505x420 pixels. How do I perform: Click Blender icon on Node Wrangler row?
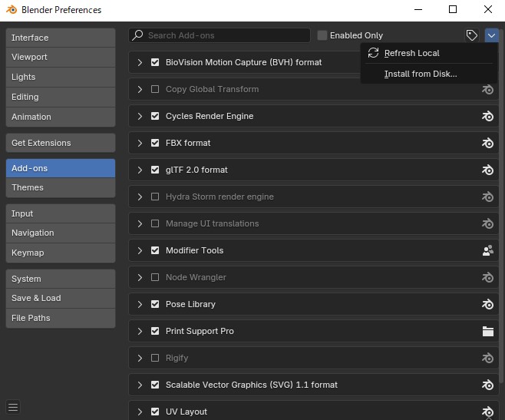tap(487, 277)
